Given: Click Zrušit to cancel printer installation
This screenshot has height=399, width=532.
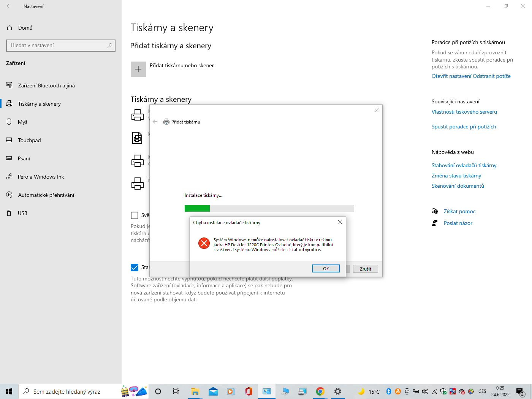Looking at the screenshot, I should (x=365, y=269).
